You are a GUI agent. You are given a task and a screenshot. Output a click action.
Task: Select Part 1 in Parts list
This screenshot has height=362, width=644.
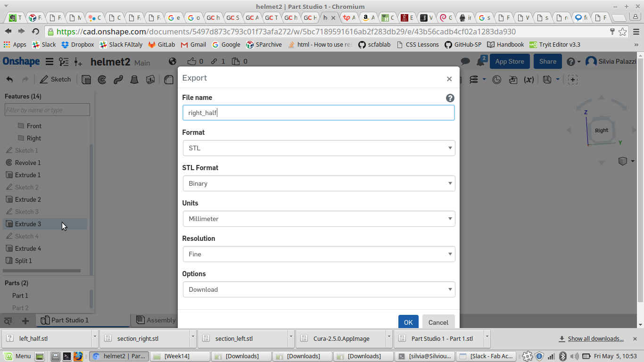(x=20, y=296)
